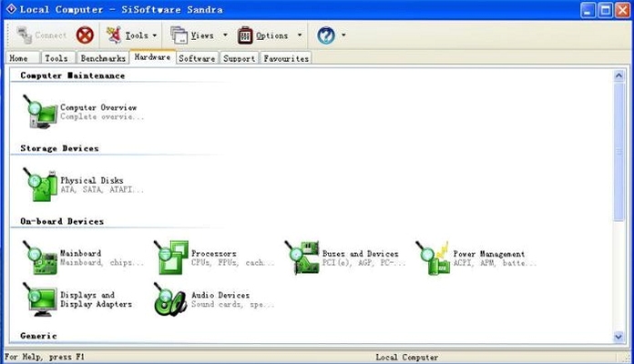Open Displays and Display Adapters icon
The height and width of the screenshot is (364, 634).
pos(40,299)
